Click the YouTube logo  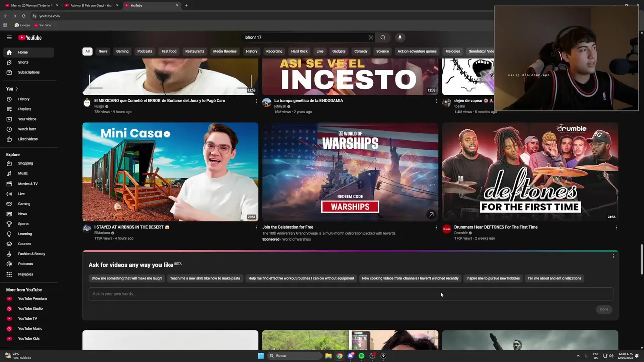[x=30, y=38]
